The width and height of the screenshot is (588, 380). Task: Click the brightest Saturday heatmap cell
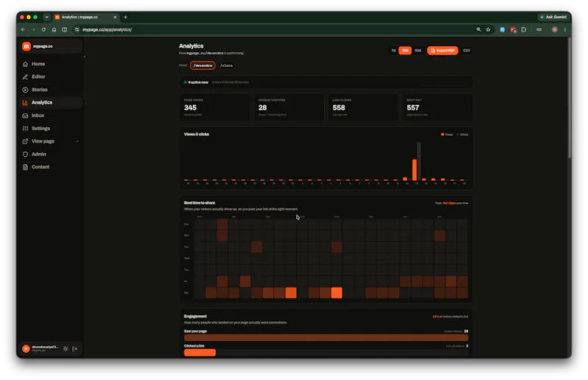coord(337,293)
